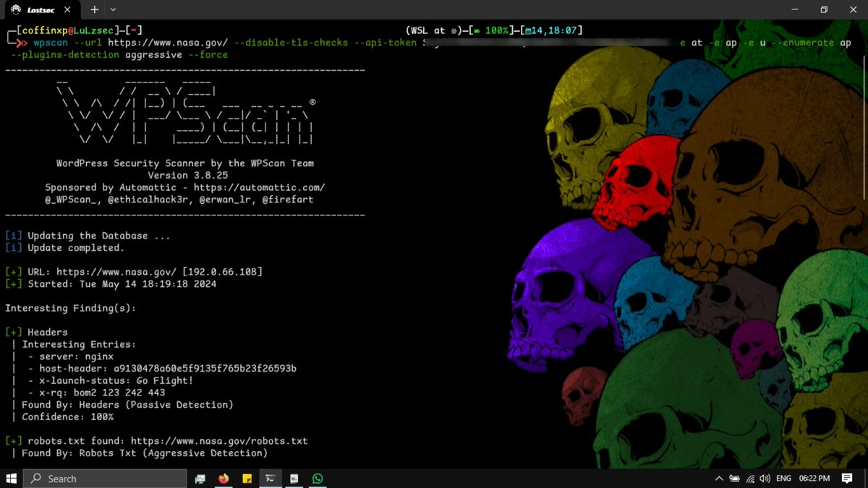Click the "WSL at" status segment in prompt
The width and height of the screenshot is (868, 488).
click(x=427, y=30)
